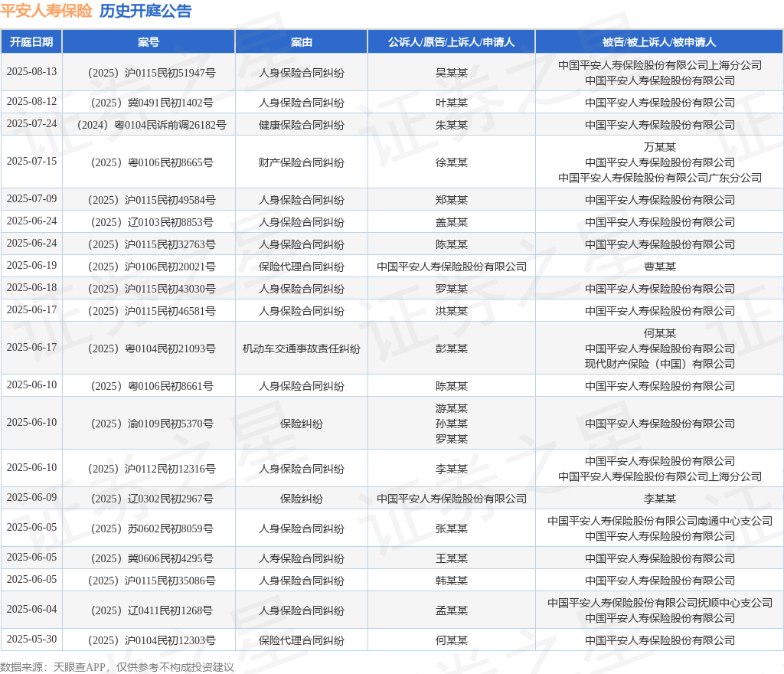Click plaintiff 盖某某
Viewport: 784px width, 674px height.
[452, 222]
